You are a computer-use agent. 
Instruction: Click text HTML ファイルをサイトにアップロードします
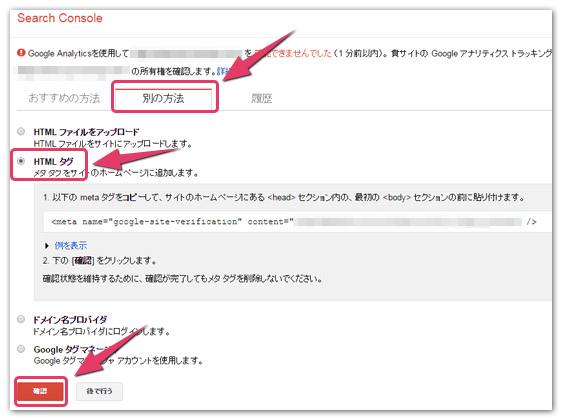pos(113,144)
